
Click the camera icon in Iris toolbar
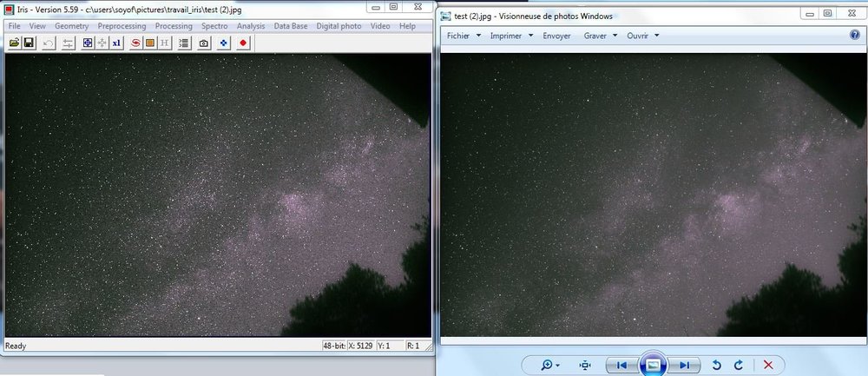point(204,43)
